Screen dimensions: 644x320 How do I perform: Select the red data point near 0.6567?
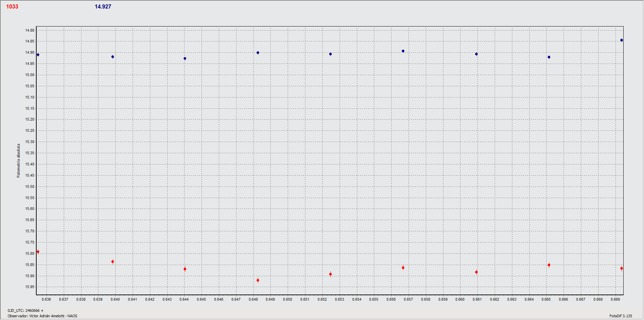[403, 268]
